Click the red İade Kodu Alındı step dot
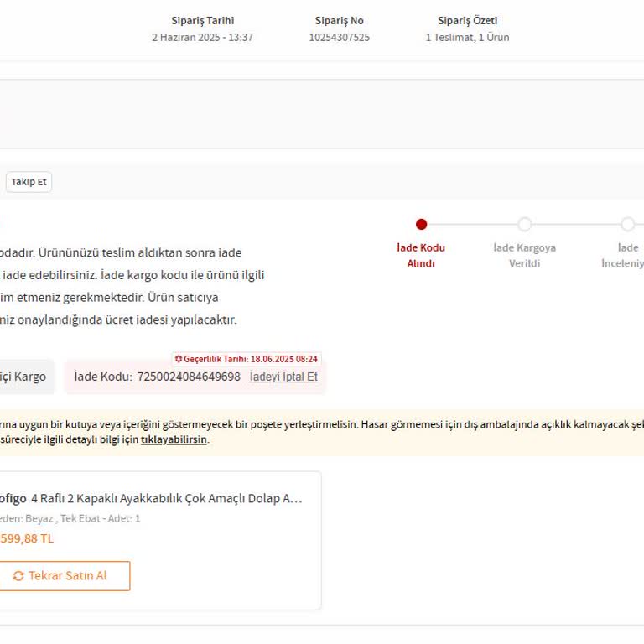 [x=421, y=224]
